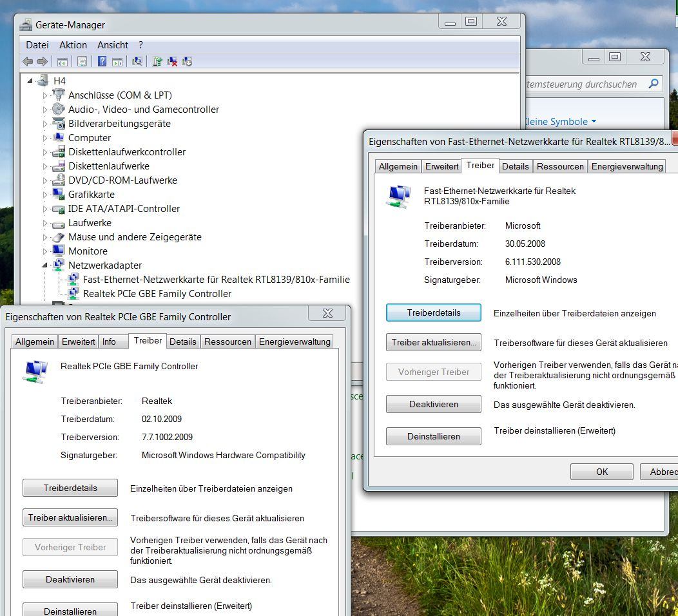Click the search magnifier icon in Systemsteuerung window
The width and height of the screenshot is (678, 616).
click(x=654, y=83)
